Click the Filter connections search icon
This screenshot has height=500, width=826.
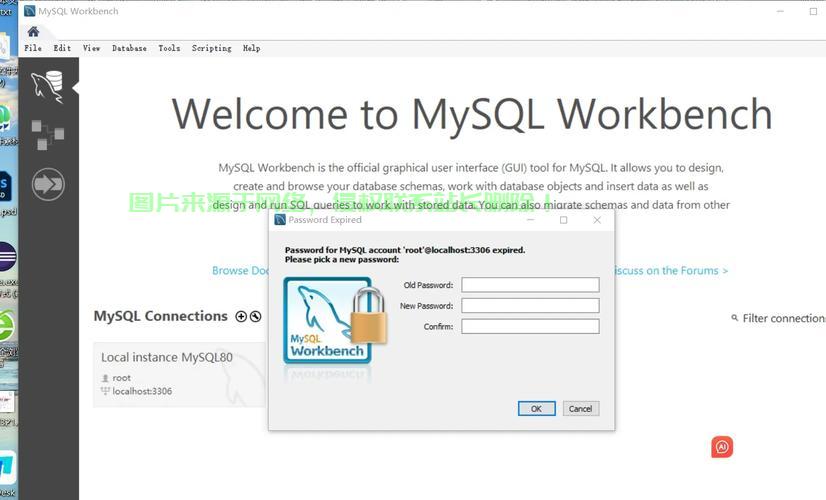click(x=734, y=318)
